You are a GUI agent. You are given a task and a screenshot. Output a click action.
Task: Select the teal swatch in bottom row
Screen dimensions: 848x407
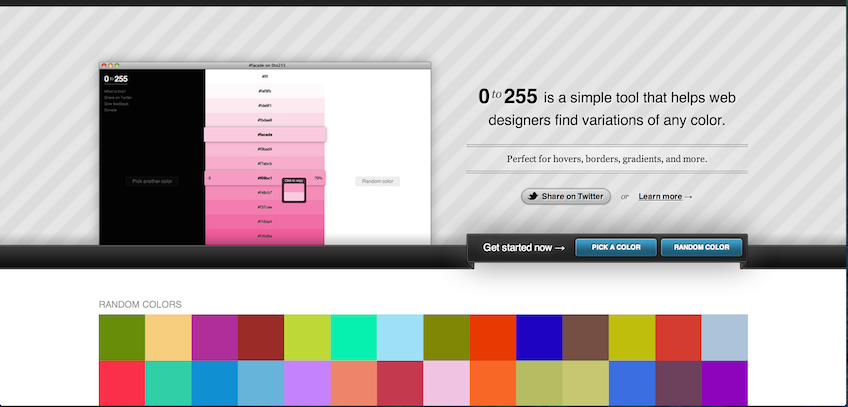tap(168, 383)
